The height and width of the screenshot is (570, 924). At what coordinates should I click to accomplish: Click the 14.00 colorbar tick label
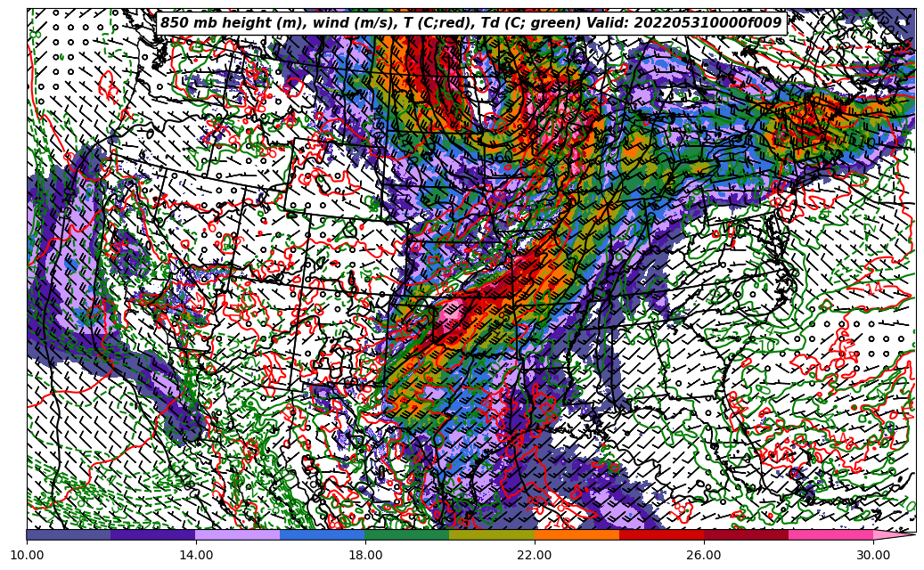pos(196,555)
